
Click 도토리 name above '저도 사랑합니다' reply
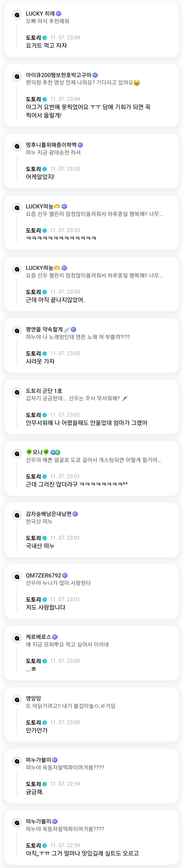pos(33,599)
